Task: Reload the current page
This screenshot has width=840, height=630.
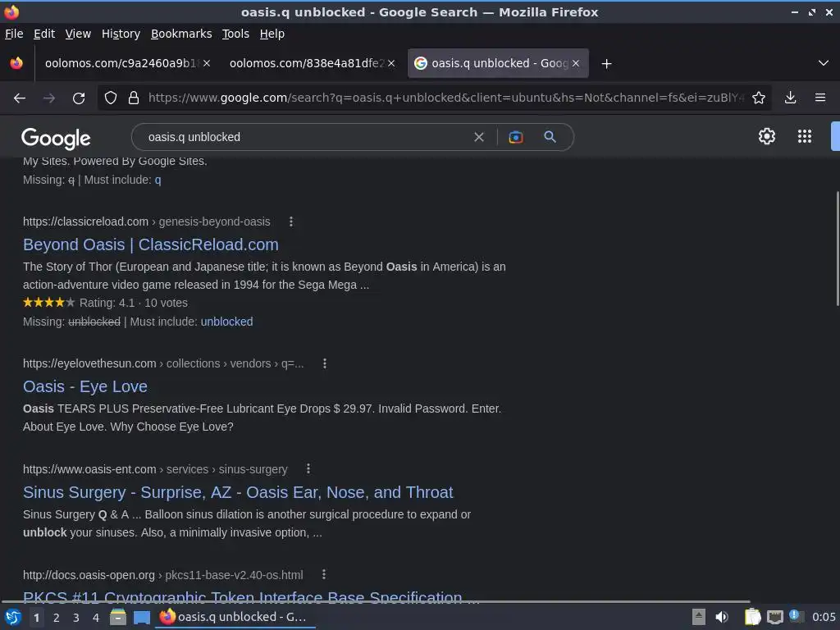Action: [79, 98]
